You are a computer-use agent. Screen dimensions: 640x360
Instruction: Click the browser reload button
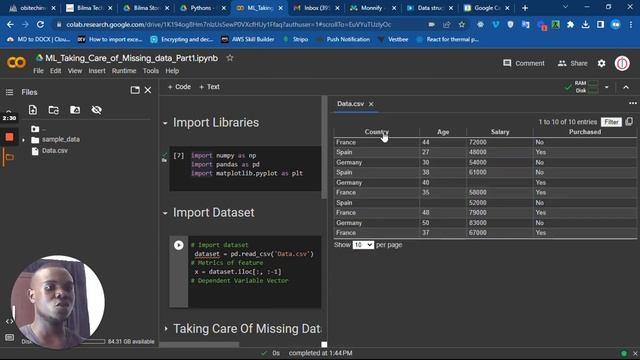(x=40, y=24)
